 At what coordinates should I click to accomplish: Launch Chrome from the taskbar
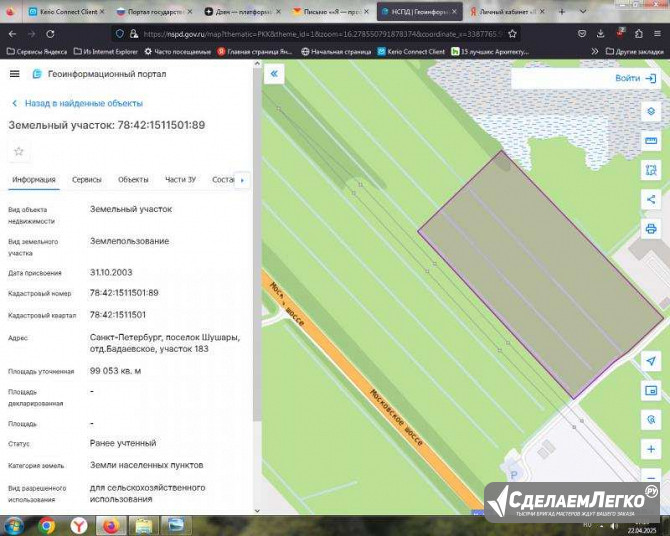click(x=47, y=525)
